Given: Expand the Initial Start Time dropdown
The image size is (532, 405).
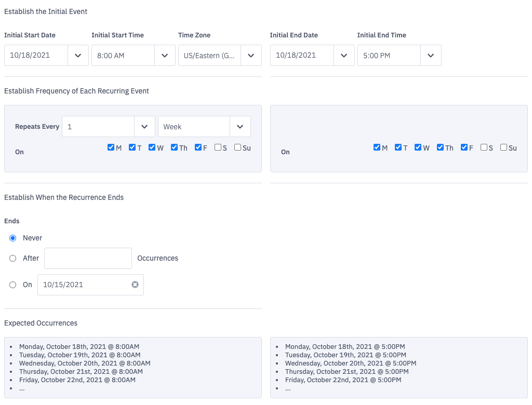Looking at the screenshot, I should [165, 56].
